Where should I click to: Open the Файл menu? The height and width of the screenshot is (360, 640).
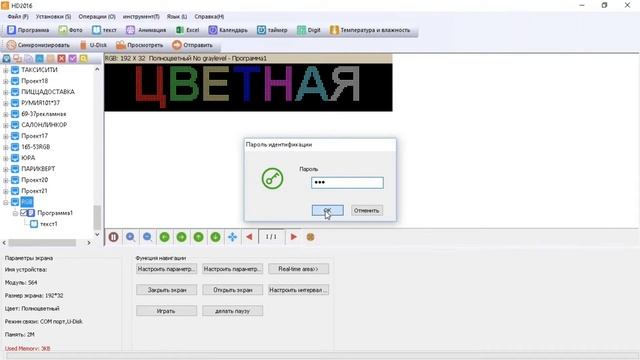point(18,17)
